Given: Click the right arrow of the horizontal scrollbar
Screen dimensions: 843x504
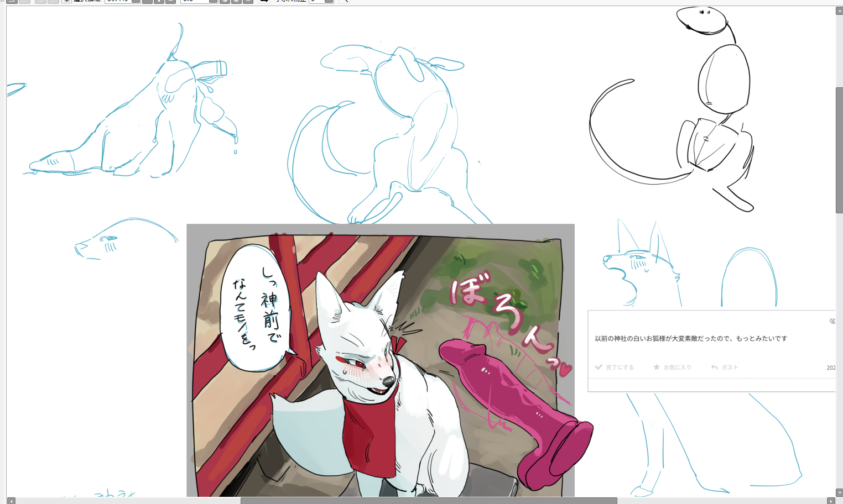Looking at the screenshot, I should [x=830, y=501].
